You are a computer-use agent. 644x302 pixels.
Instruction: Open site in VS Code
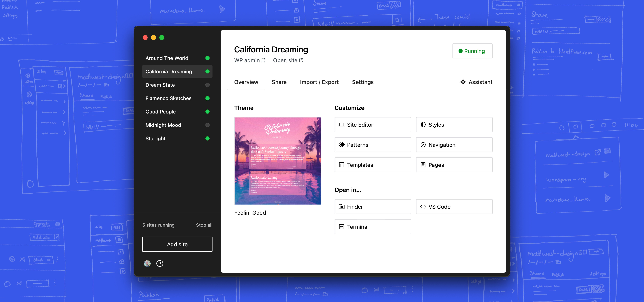pos(454,207)
